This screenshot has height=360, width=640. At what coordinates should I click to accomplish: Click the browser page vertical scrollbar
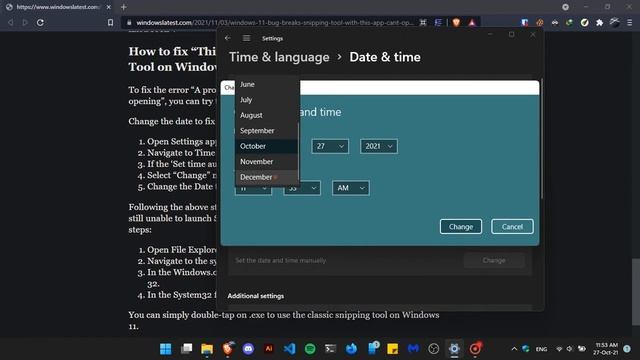[636, 291]
